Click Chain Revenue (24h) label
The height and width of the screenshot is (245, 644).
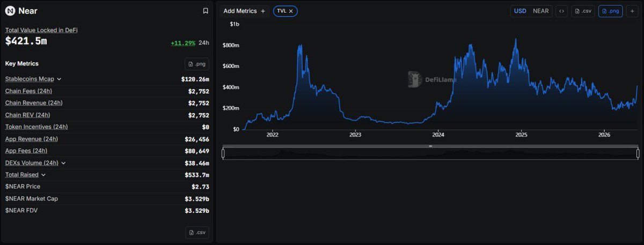click(34, 103)
